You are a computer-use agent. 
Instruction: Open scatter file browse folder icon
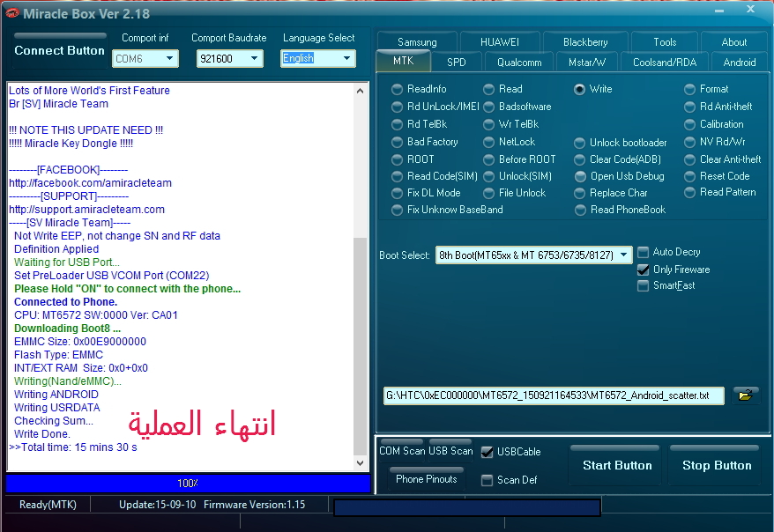click(x=746, y=395)
